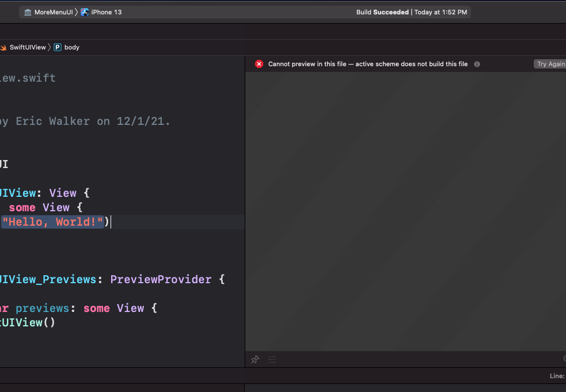The width and height of the screenshot is (566, 392).
Task: Select the body jump bar segment
Action: [71, 47]
